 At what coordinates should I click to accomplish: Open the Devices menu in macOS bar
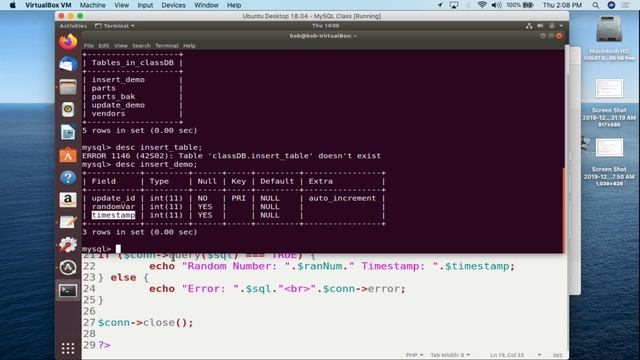(x=173, y=5)
